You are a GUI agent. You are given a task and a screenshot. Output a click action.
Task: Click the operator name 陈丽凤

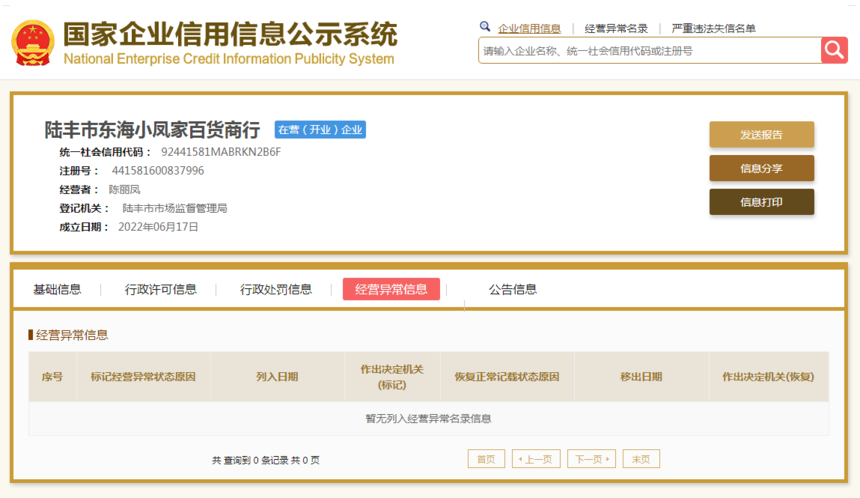[125, 189]
